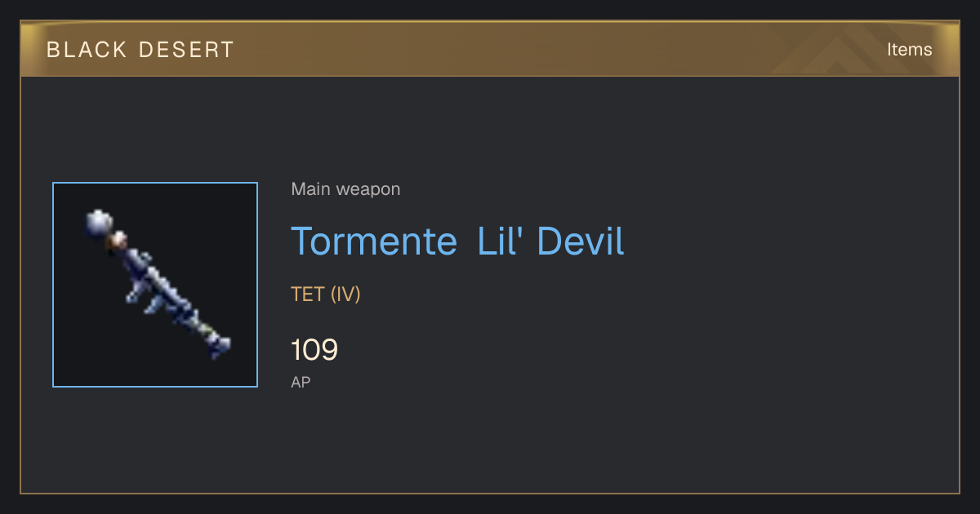
Task: Open the Items link in header
Action: point(909,50)
